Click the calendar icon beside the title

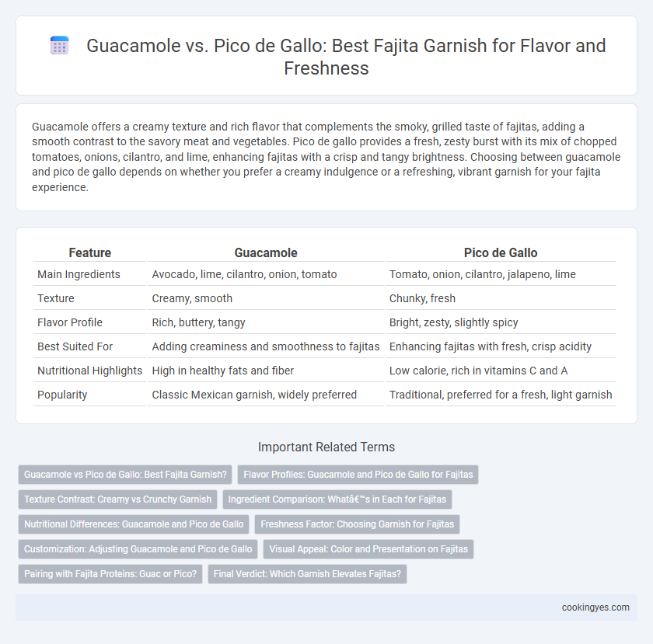point(60,45)
